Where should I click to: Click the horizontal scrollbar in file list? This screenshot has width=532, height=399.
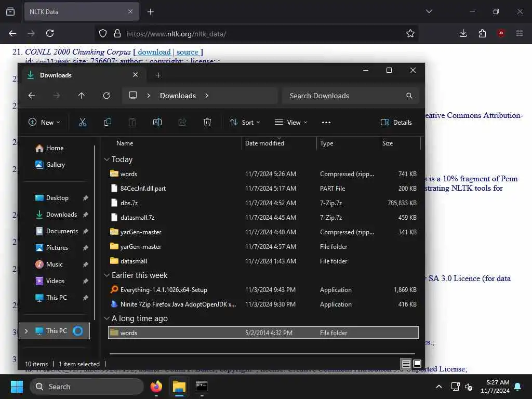point(262,353)
